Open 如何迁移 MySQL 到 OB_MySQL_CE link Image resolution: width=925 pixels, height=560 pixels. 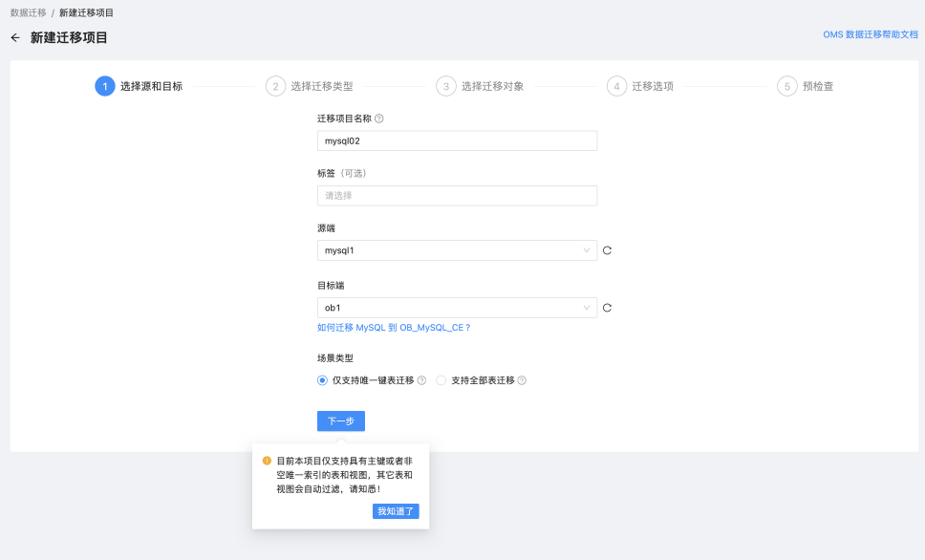pos(394,328)
